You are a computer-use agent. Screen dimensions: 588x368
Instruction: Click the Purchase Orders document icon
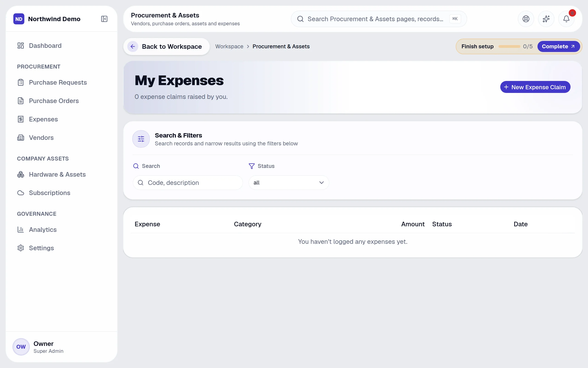coord(21,101)
